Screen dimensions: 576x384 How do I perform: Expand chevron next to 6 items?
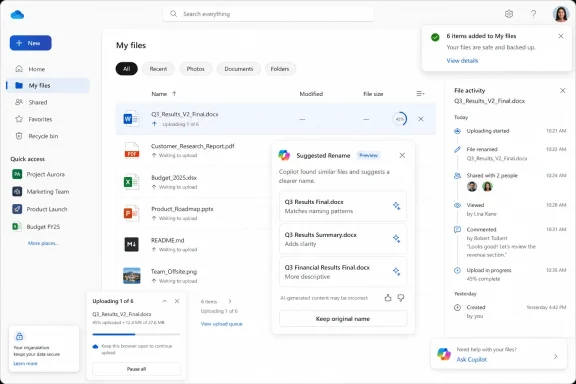tap(230, 301)
